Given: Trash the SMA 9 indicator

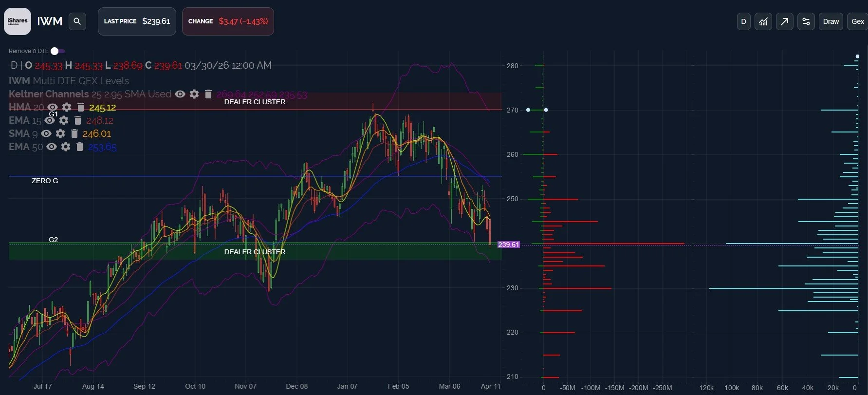Looking at the screenshot, I should [x=74, y=133].
